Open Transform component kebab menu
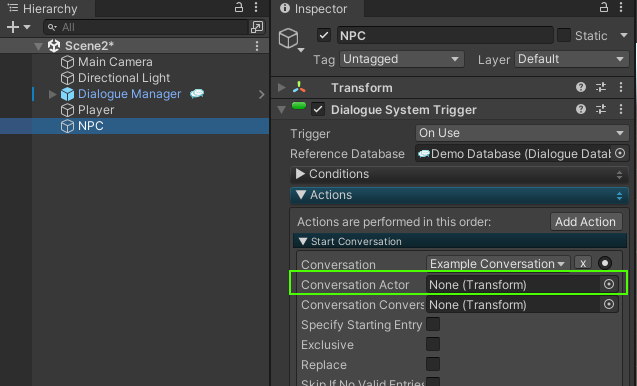Viewport: 637px width, 386px height. pyautogui.click(x=621, y=87)
